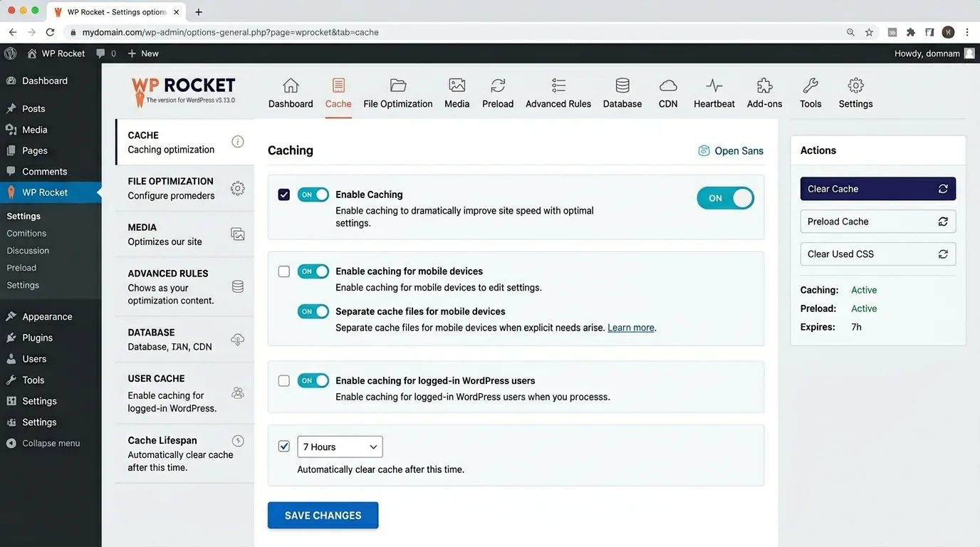Click users icon beside USER CACHE section
Screen dimensions: 980x547
point(238,393)
